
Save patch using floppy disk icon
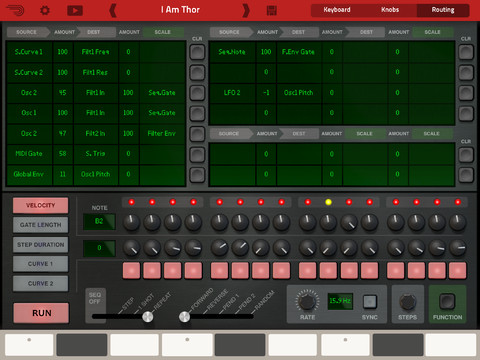click(x=272, y=11)
